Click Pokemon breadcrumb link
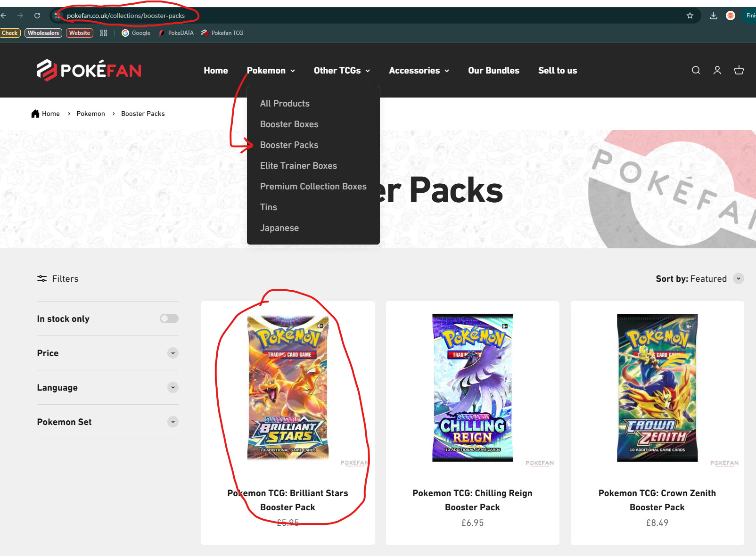The height and width of the screenshot is (556, 756). (x=91, y=114)
